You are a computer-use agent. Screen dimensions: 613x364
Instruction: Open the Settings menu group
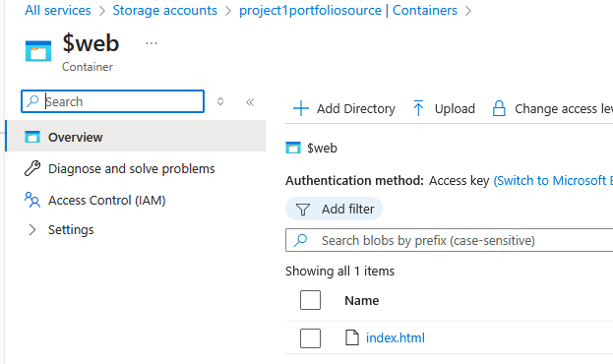pyautogui.click(x=71, y=229)
